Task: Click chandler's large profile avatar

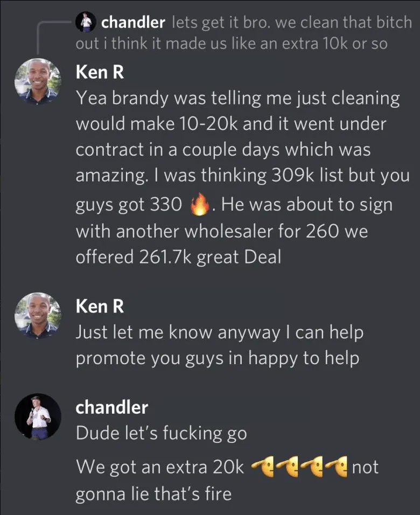Action: pos(38,416)
